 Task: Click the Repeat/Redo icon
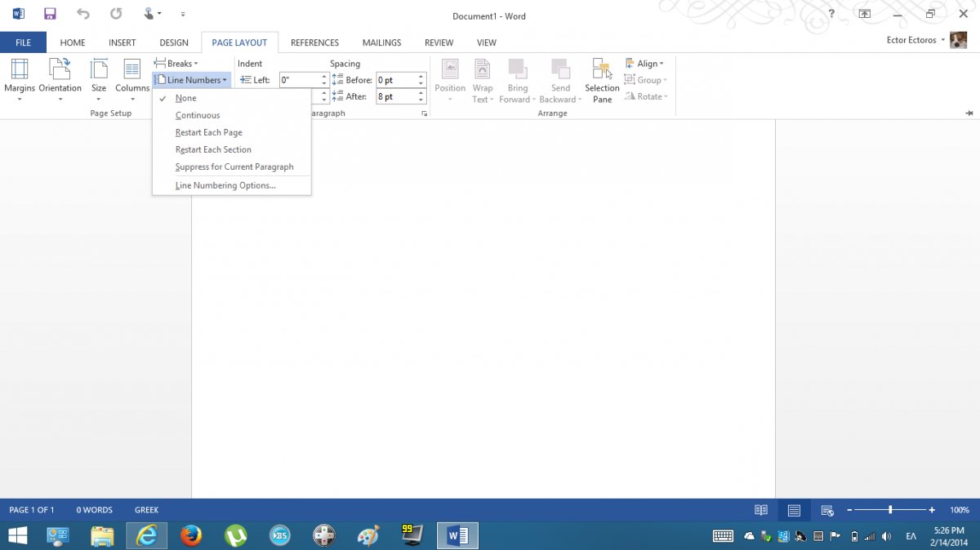point(116,14)
